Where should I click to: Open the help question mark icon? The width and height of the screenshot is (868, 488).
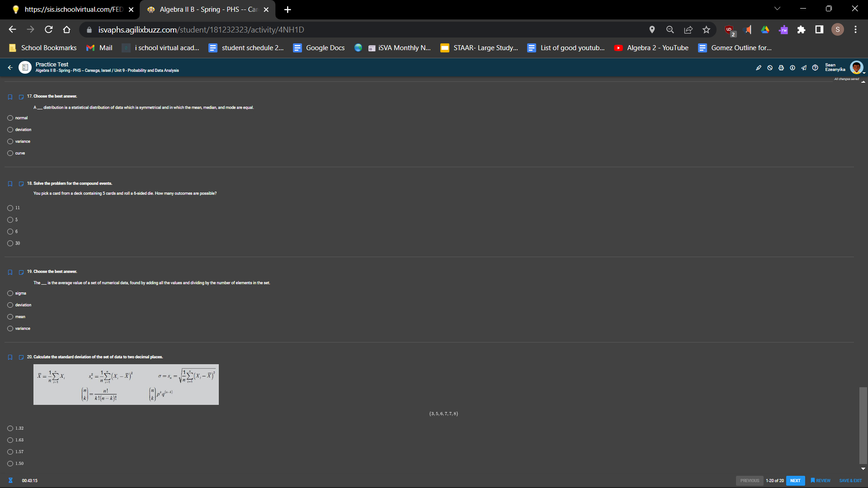pyautogui.click(x=815, y=68)
